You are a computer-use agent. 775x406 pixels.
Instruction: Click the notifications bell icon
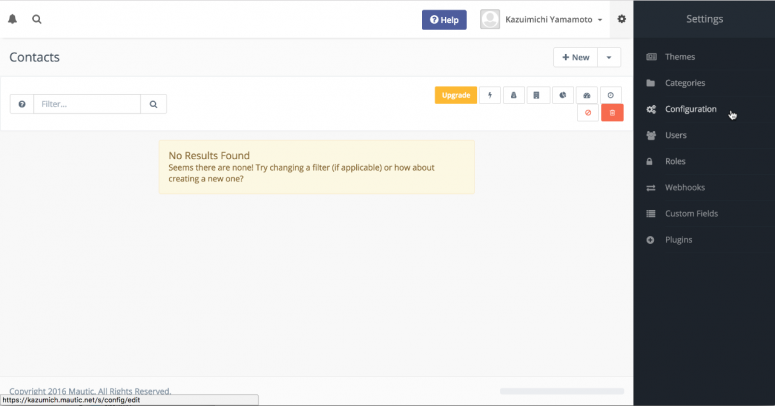pos(13,19)
